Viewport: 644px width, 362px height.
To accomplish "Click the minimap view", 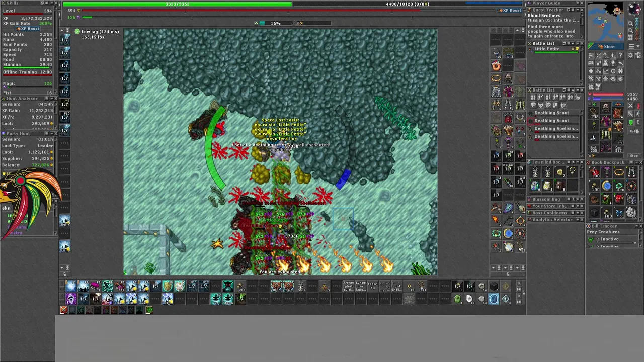I will click(606, 21).
